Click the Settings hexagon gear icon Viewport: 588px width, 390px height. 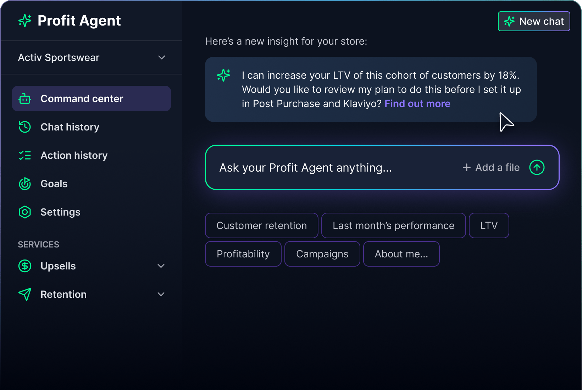[25, 212]
